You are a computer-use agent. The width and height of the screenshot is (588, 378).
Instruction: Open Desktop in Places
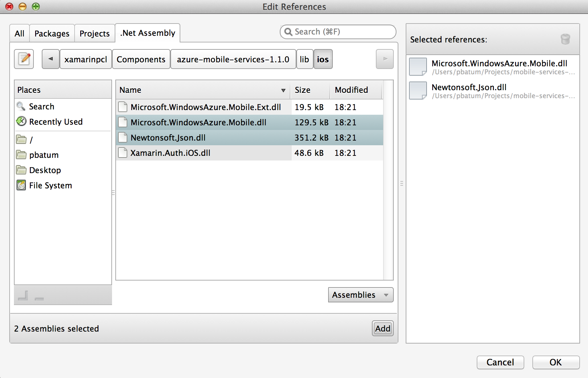click(45, 170)
